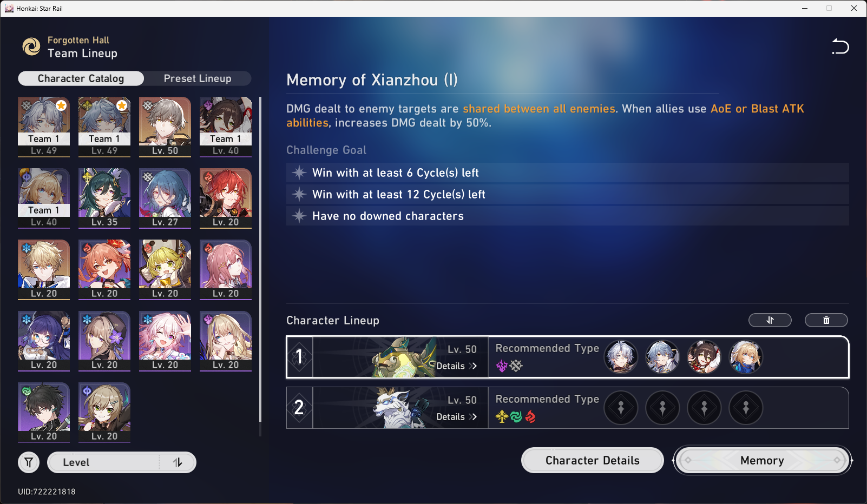Click the Memory start button
The image size is (867, 504).
[762, 460]
